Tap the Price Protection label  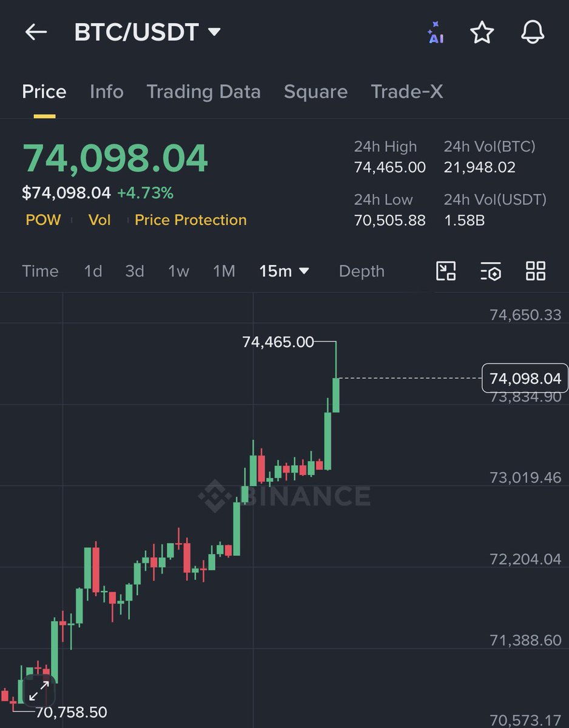tap(190, 220)
